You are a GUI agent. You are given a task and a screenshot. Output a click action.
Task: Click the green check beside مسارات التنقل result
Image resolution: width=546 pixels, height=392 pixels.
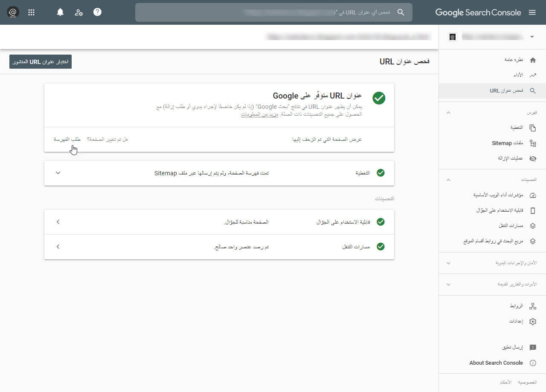pyautogui.click(x=380, y=247)
